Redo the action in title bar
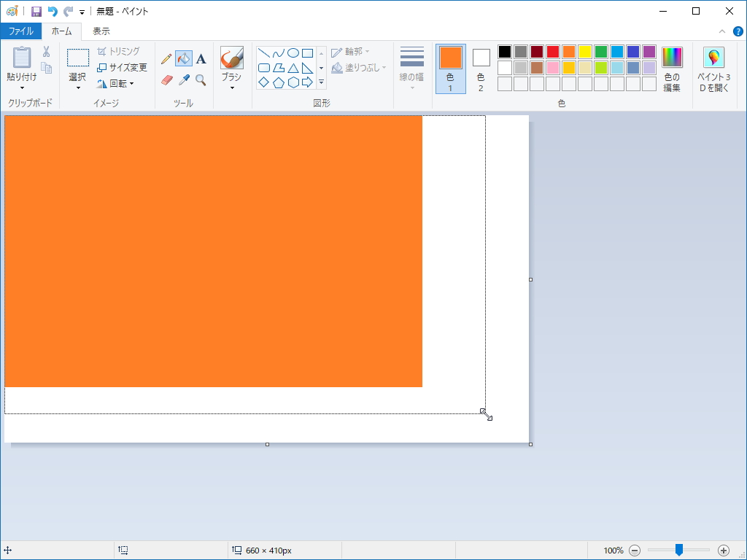The image size is (747, 560). click(x=69, y=12)
